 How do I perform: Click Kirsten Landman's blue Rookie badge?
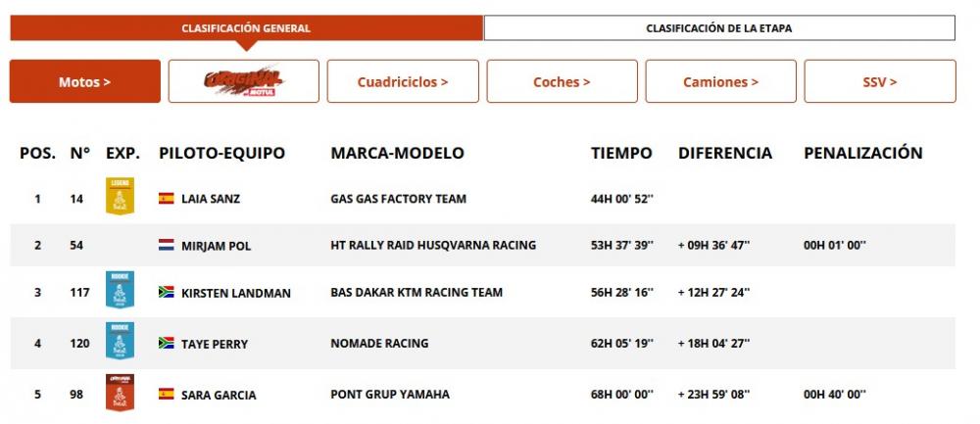click(x=120, y=292)
